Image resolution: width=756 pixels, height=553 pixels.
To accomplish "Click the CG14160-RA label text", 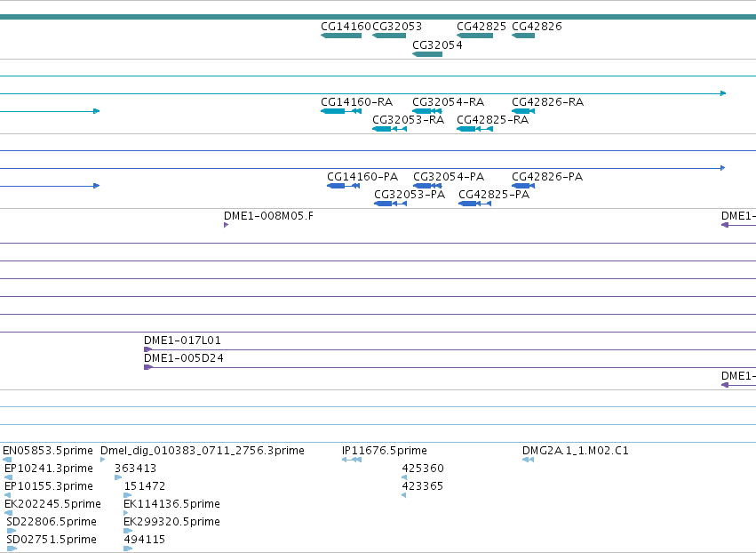I will tap(357, 102).
